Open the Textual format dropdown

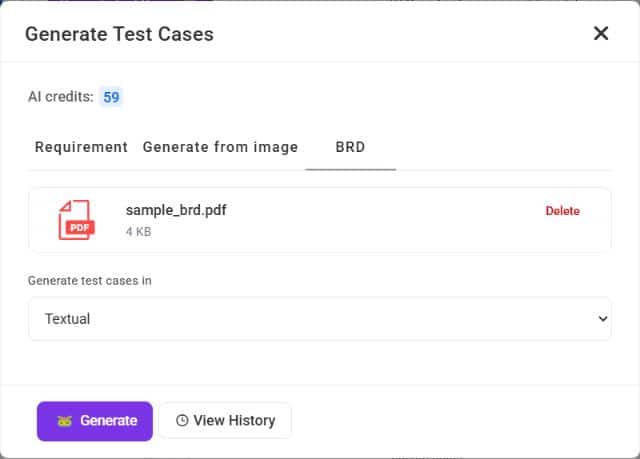tap(319, 319)
